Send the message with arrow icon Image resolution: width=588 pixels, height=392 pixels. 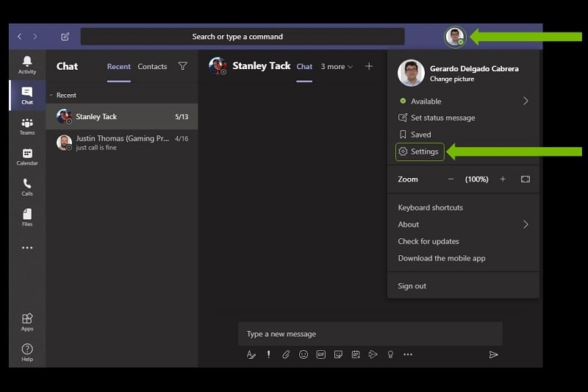[493, 354]
